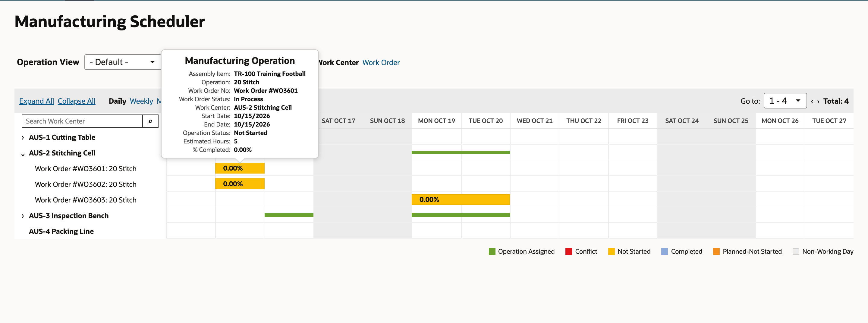The width and height of the screenshot is (868, 323).
Task: Click AUS-3 green bar spanning Oct 19-20
Action: pos(461,215)
